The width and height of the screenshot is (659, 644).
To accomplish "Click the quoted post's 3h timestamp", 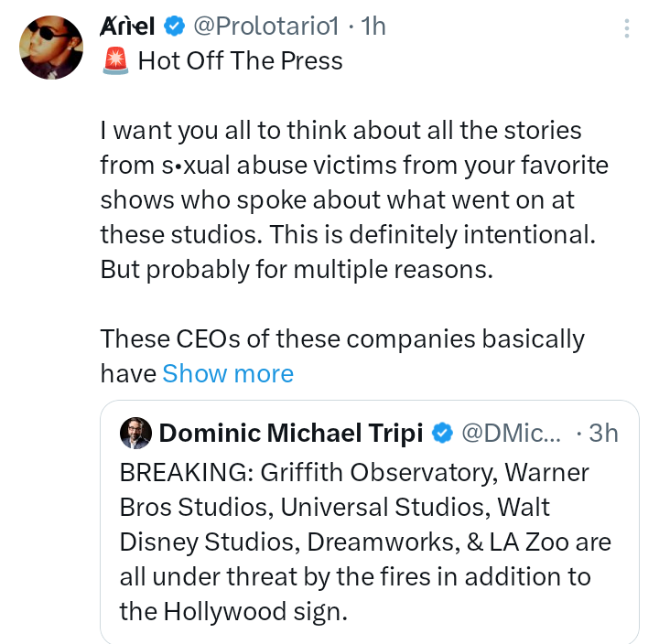I will tap(603, 433).
